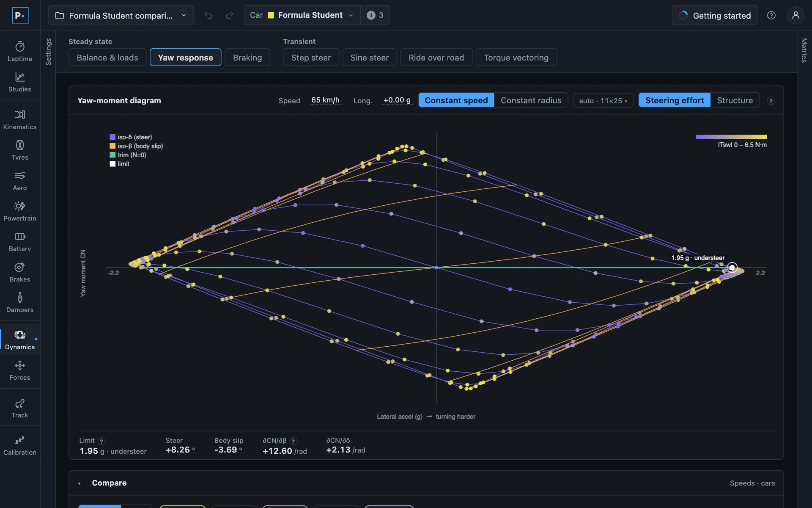
Task: Switch to the Balance & loads tab
Action: pos(107,58)
